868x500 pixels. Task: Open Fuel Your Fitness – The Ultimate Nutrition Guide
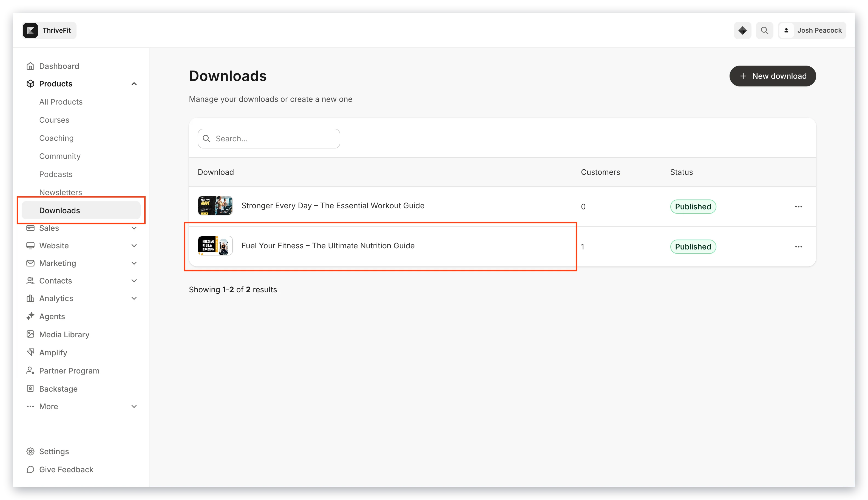point(328,246)
